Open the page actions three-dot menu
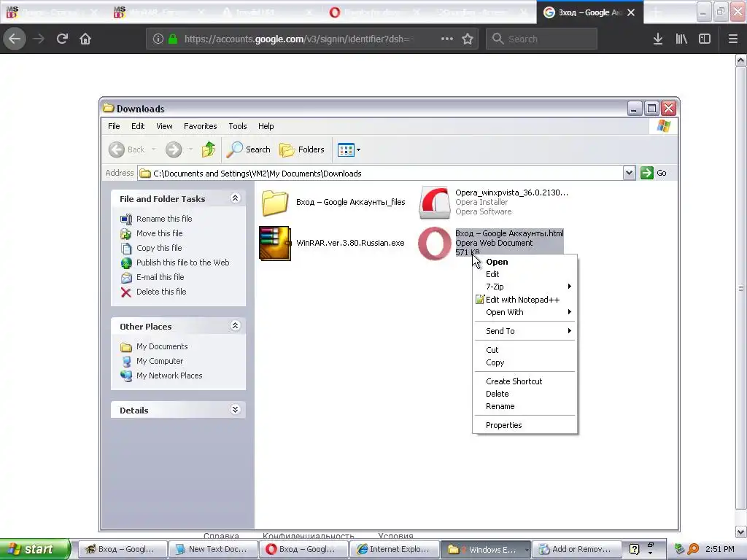 pos(447,39)
